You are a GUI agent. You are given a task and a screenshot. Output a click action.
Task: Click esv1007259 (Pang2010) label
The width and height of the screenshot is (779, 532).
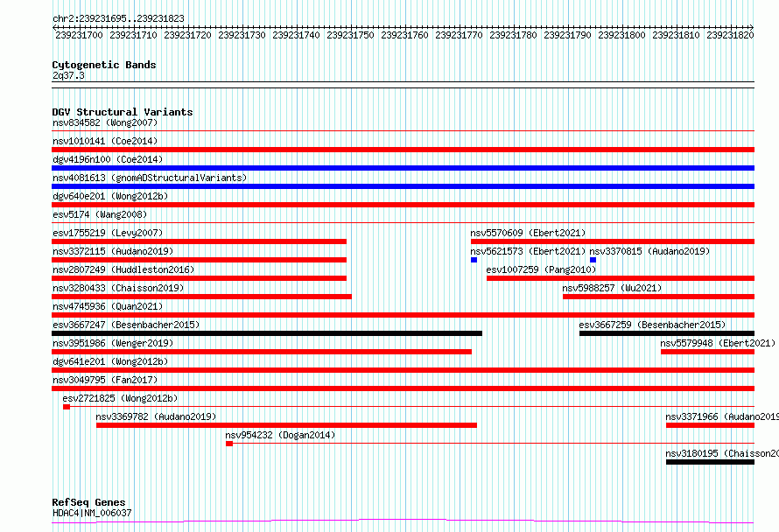click(x=541, y=269)
